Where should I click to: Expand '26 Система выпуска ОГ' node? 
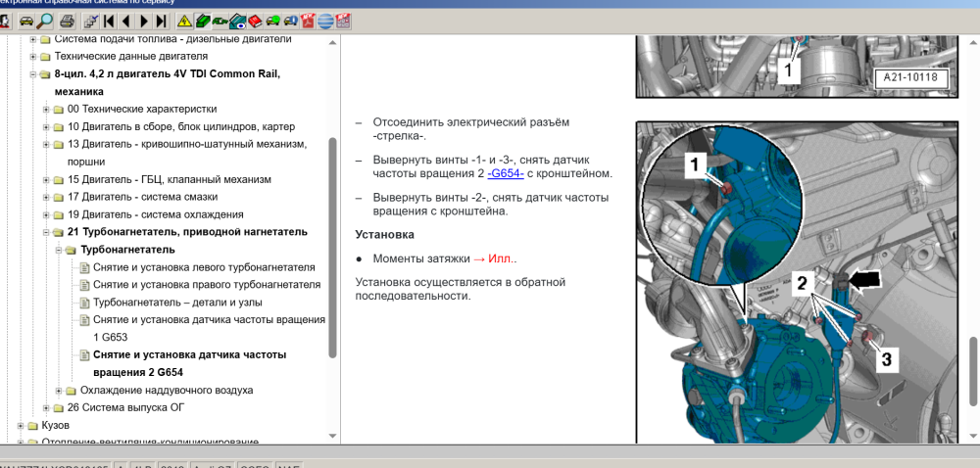(46, 408)
